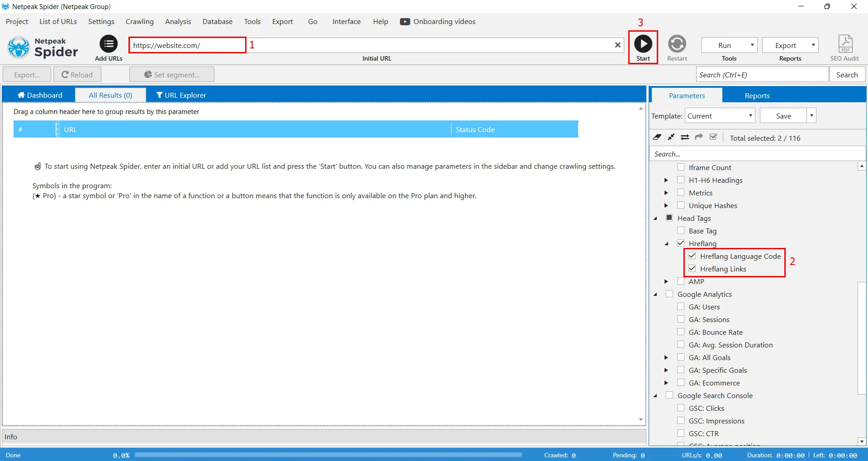
Task: Click the pie icon on Set segment button
Action: point(148,75)
